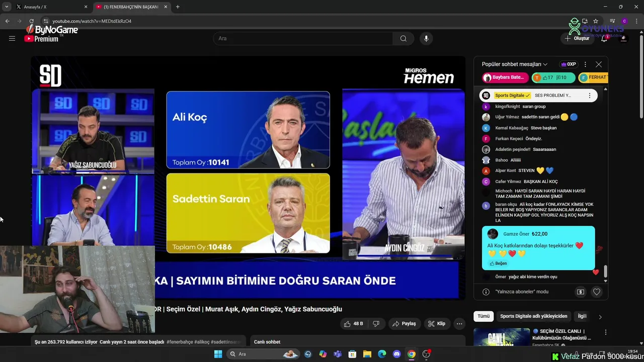The height and width of the screenshot is (362, 644).
Task: Open more video actions three-dot button
Action: pos(459,324)
